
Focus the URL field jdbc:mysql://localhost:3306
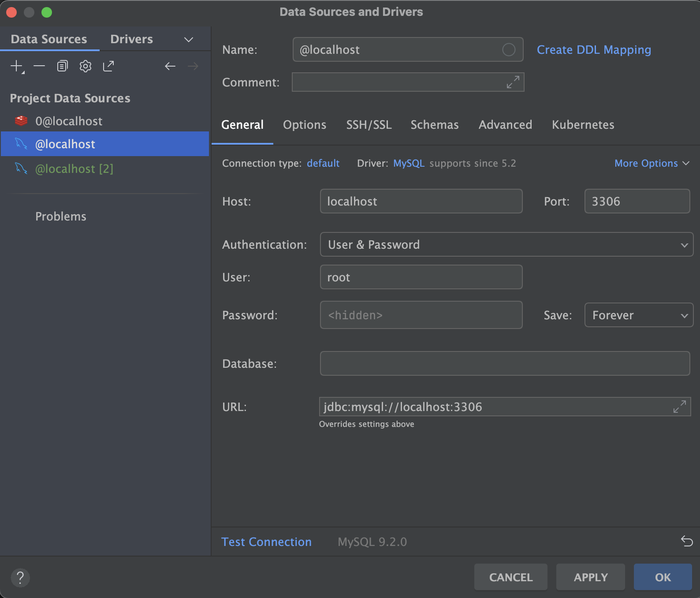505,407
